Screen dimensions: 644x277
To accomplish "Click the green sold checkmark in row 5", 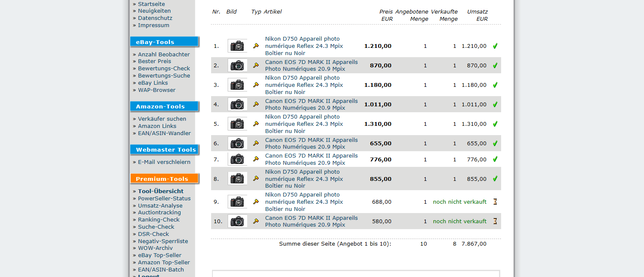I will (495, 124).
